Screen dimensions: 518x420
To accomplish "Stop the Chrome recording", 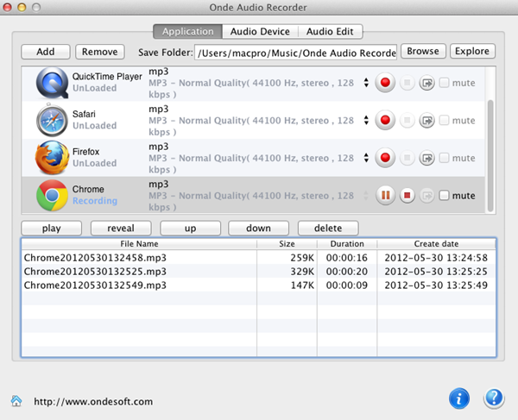I will (x=407, y=196).
